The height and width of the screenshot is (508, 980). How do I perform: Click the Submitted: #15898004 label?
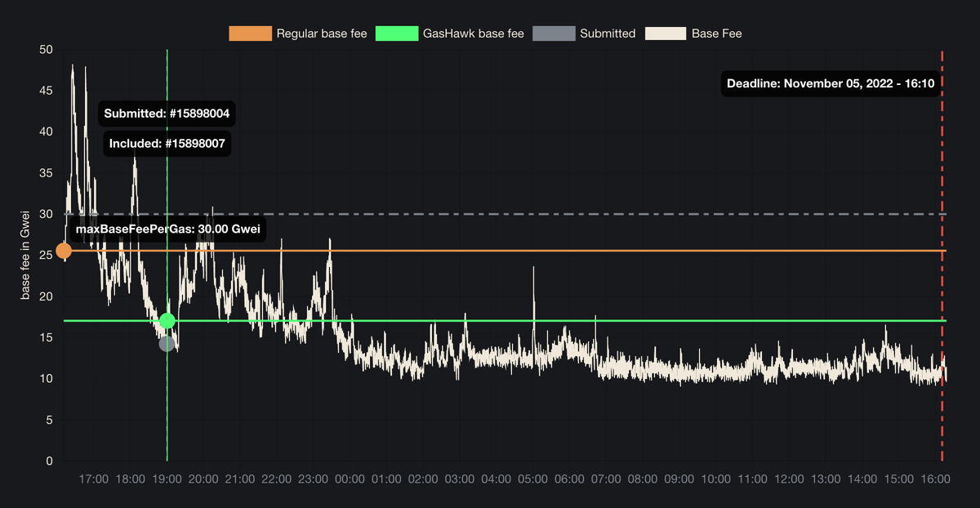(x=167, y=114)
